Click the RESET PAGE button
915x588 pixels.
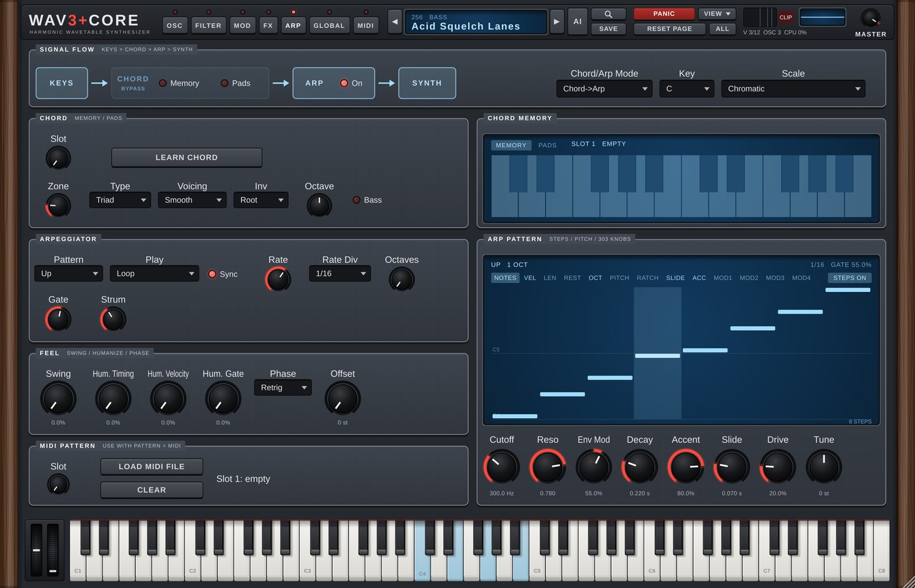(x=669, y=29)
